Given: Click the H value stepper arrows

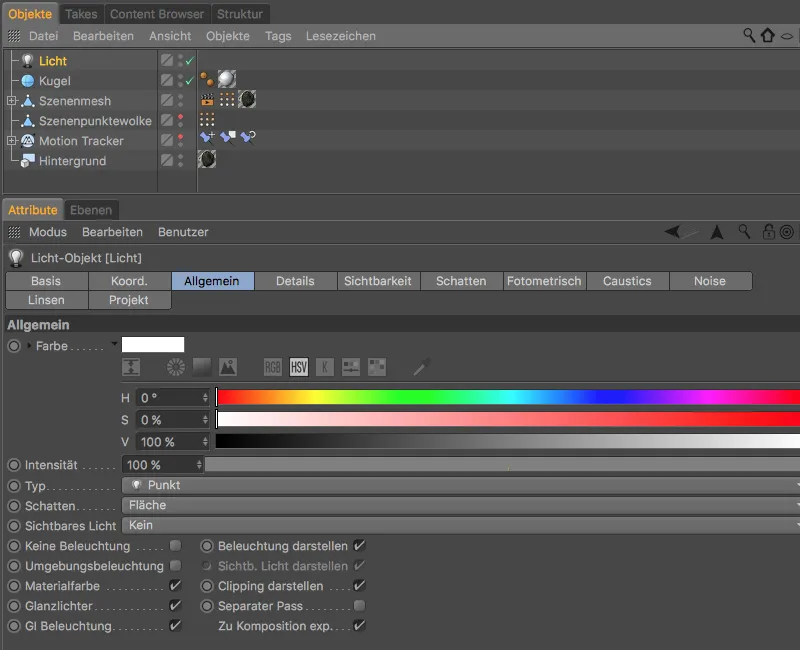Looking at the screenshot, I should tap(205, 397).
